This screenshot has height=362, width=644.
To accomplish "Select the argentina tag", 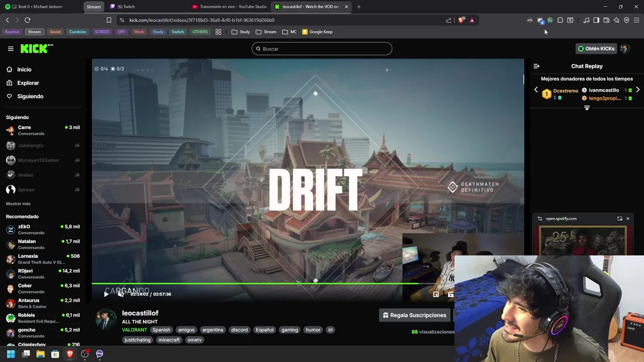I will [x=213, y=330].
